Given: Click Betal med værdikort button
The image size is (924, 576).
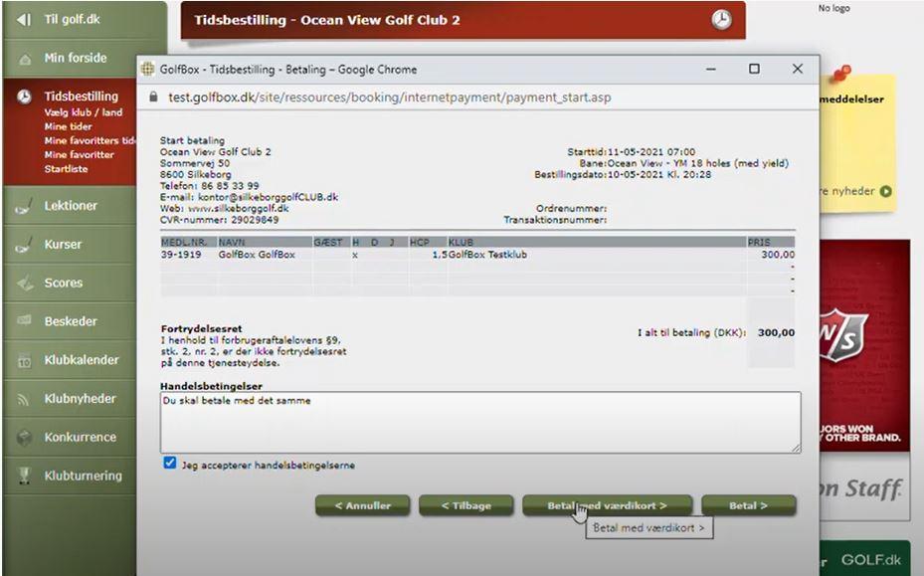Looking at the screenshot, I should pyautogui.click(x=607, y=505).
